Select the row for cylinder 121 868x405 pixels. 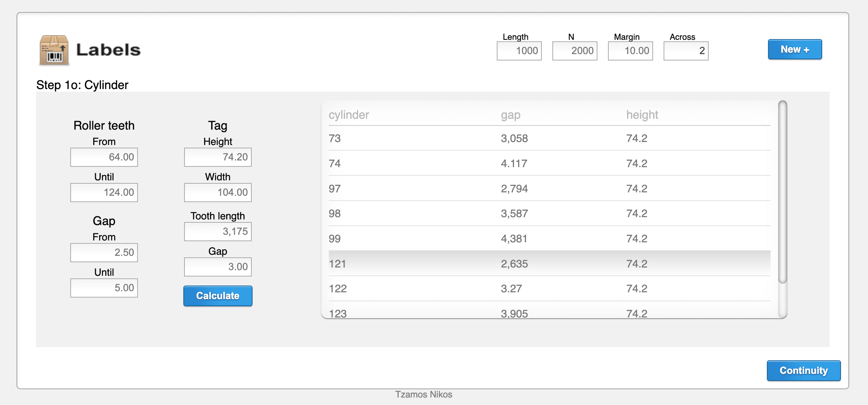point(549,264)
